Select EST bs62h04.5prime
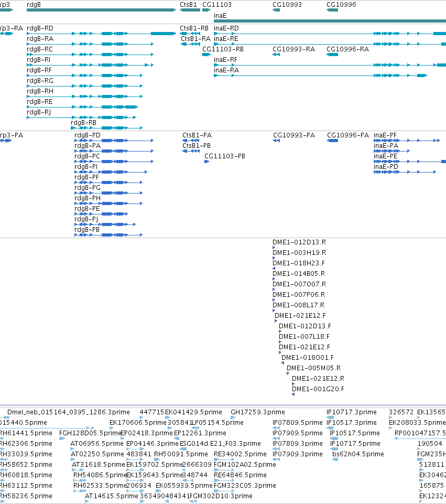The width and height of the screenshot is (446, 504). [x=335, y=459]
